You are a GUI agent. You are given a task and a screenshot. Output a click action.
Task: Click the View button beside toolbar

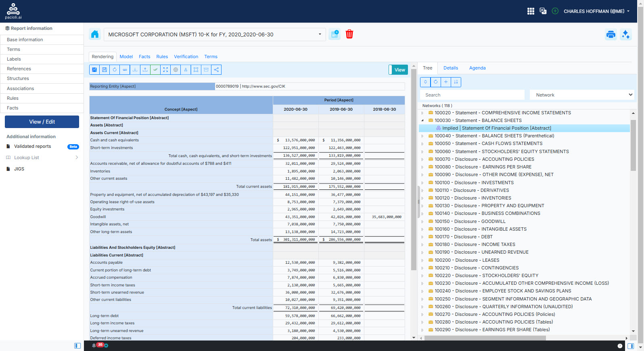click(399, 70)
